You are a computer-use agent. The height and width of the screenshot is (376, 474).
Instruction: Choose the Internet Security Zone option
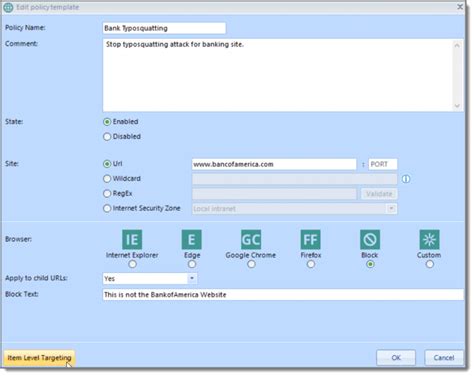coord(107,208)
